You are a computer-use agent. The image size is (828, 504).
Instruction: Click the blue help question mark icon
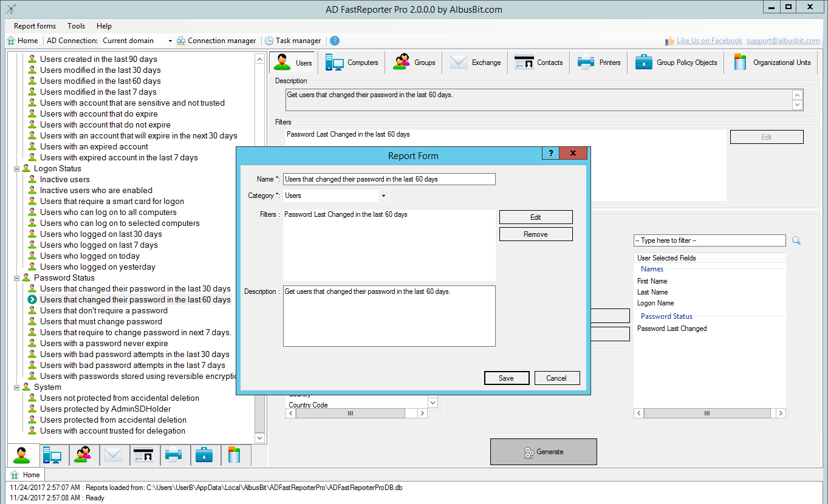click(x=334, y=41)
